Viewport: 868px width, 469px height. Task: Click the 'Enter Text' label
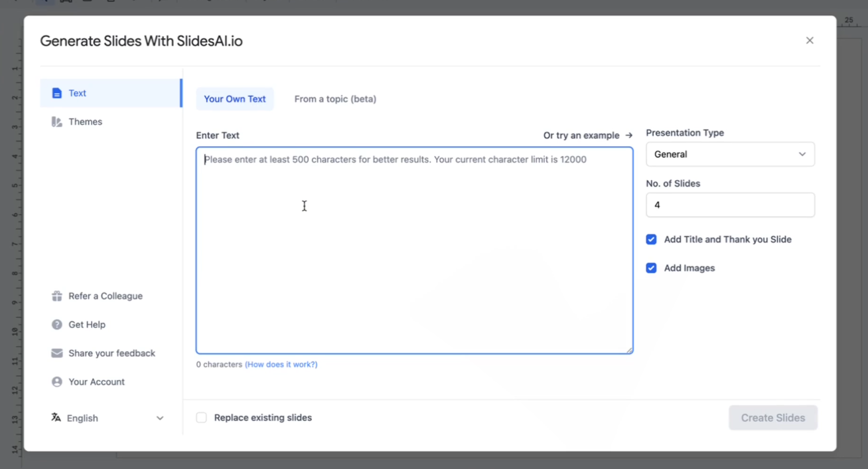click(x=218, y=136)
